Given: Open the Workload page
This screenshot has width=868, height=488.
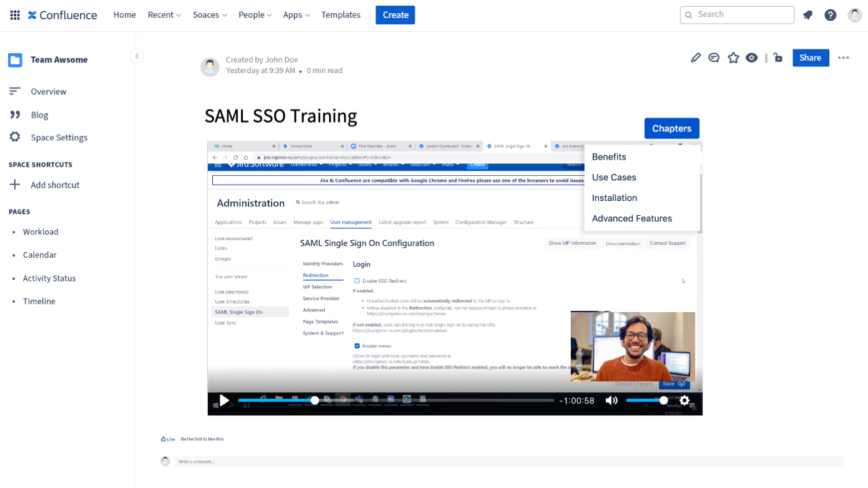Looking at the screenshot, I should [41, 232].
